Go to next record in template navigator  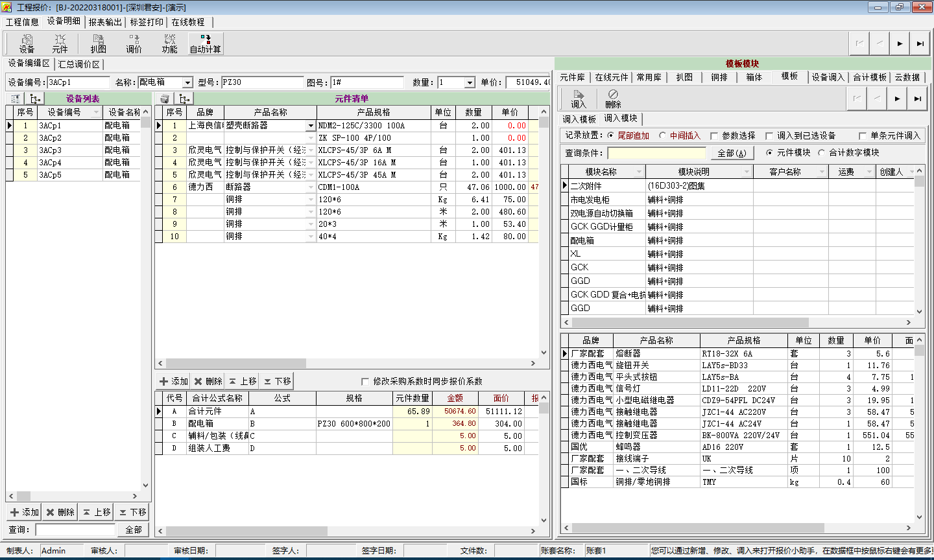point(897,99)
